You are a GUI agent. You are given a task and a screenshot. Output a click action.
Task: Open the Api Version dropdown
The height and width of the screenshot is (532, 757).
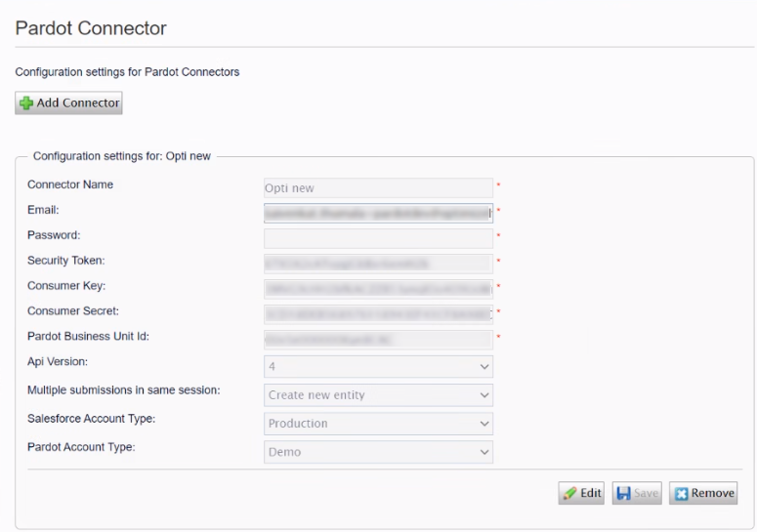[379, 367]
